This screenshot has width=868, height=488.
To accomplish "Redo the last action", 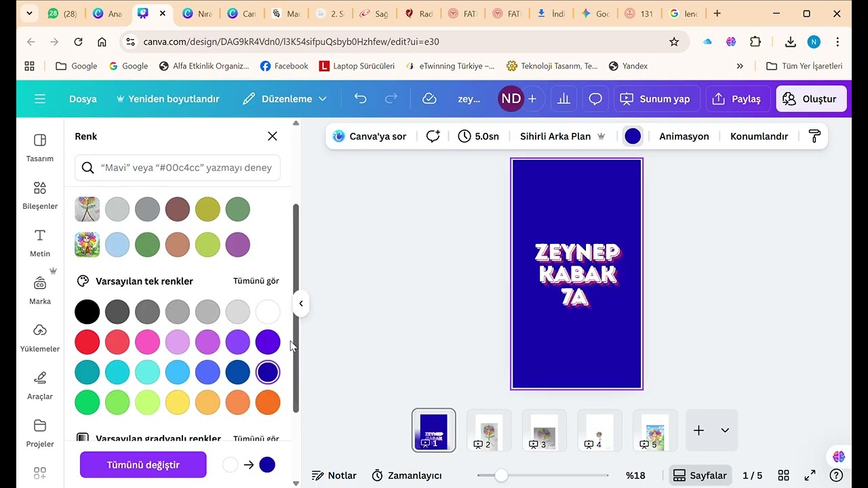I will point(391,99).
